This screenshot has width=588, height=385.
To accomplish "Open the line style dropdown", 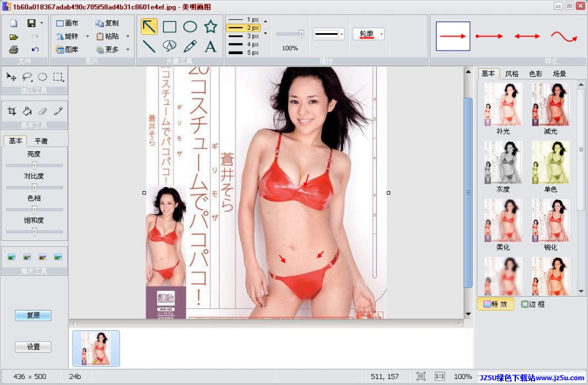I will click(x=328, y=34).
